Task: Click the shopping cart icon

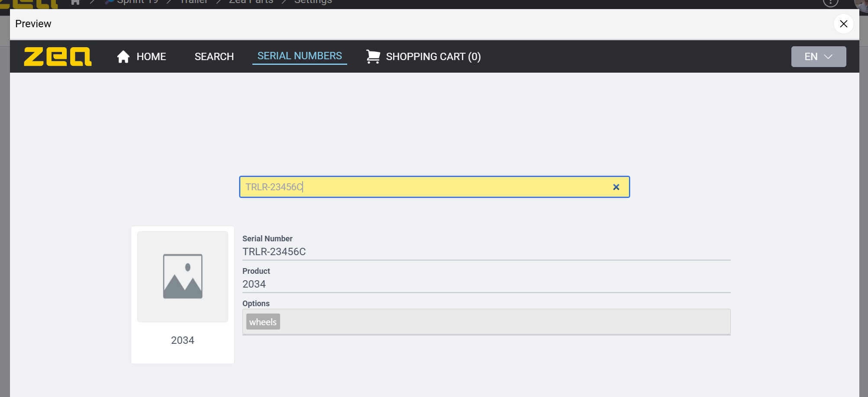Action: pos(373,57)
